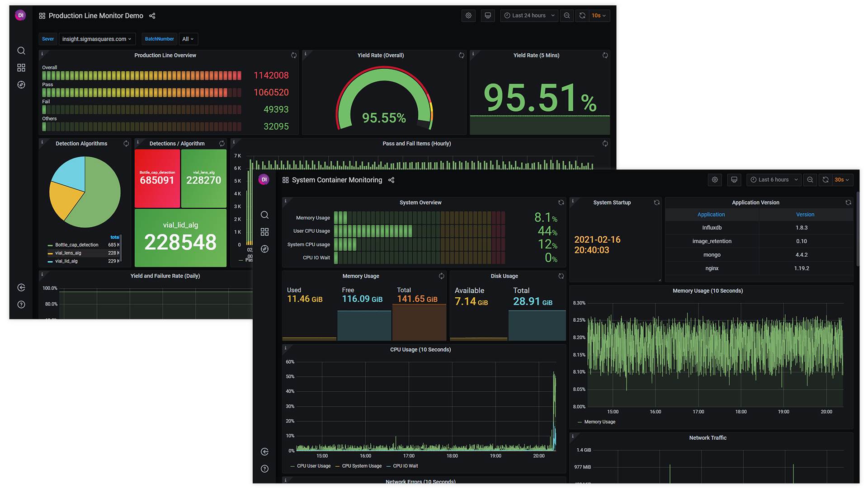Click the search icon in left sidebar
The height and width of the screenshot is (488, 868).
[x=21, y=51]
